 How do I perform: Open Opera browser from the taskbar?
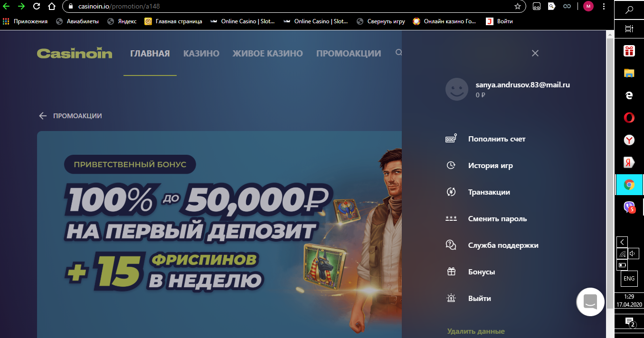point(629,117)
